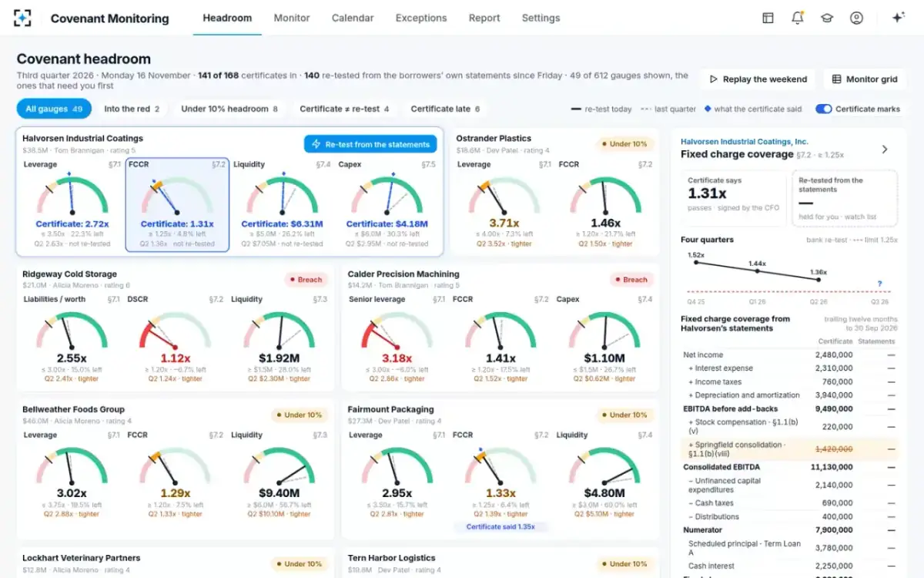
Task: Click the Covenant Monitoring logo icon
Action: click(22, 18)
